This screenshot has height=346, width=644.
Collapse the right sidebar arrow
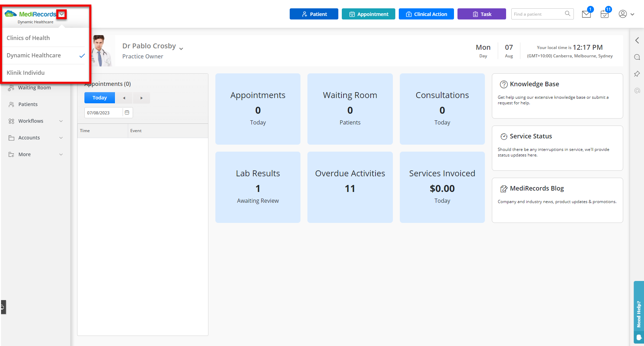coord(637,40)
